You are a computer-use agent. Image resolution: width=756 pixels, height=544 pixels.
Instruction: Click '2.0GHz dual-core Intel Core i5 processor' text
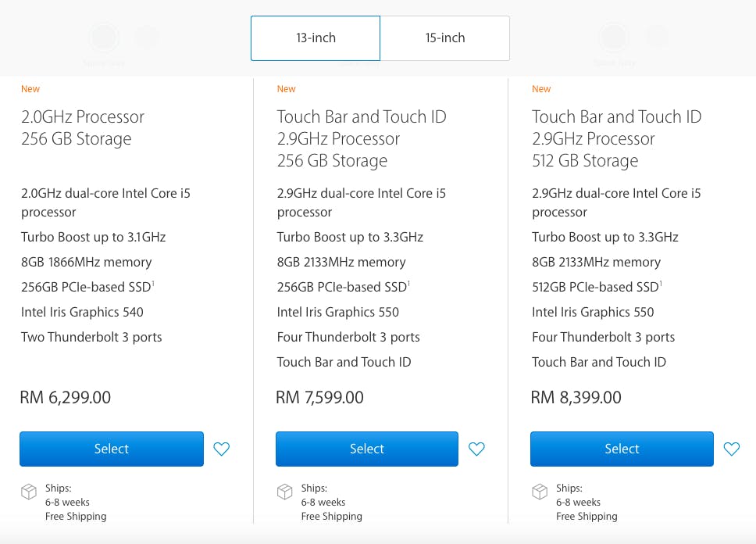click(x=105, y=202)
